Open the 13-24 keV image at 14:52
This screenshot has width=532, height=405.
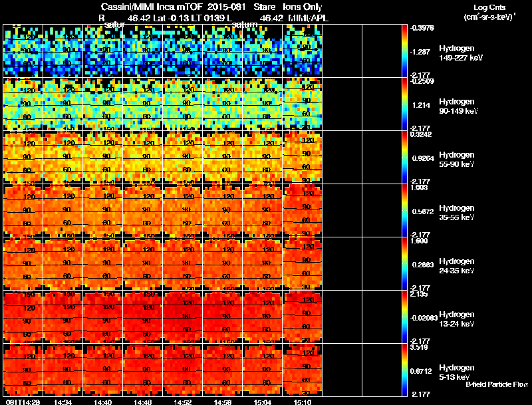pos(183,317)
